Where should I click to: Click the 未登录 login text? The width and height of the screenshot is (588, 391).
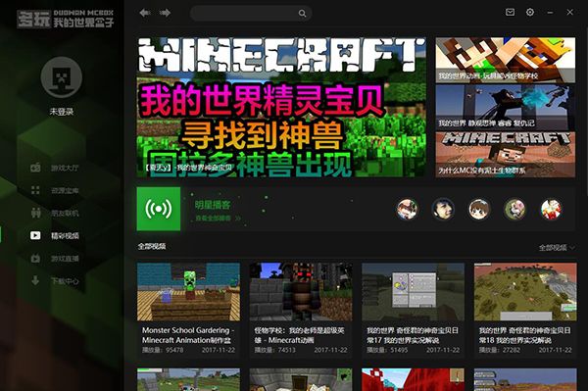click(62, 112)
